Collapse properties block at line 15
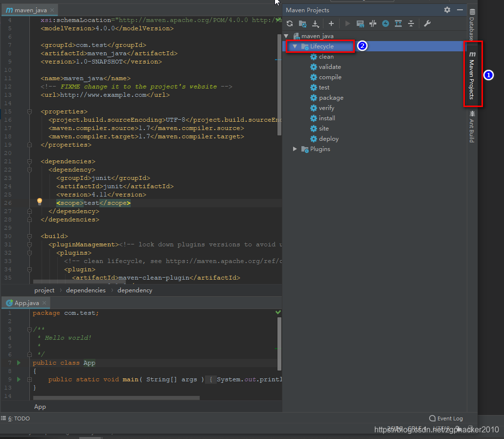Screen dimensions: 504x439 tap(29, 111)
